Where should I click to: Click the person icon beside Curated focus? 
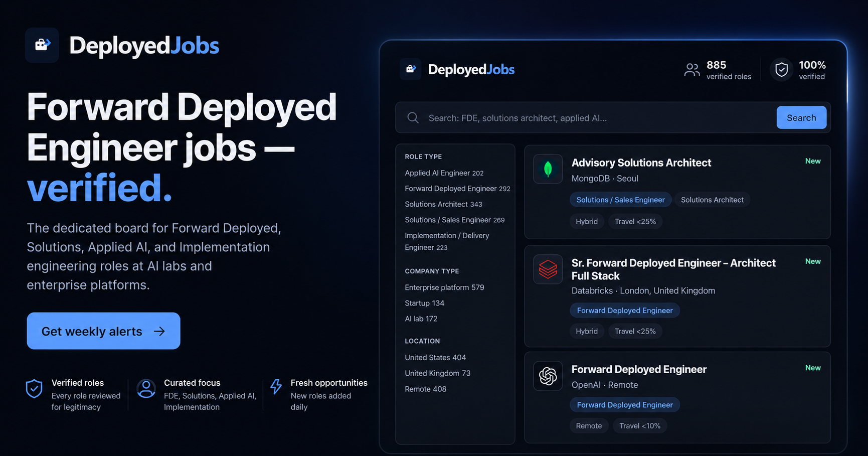[146, 389]
